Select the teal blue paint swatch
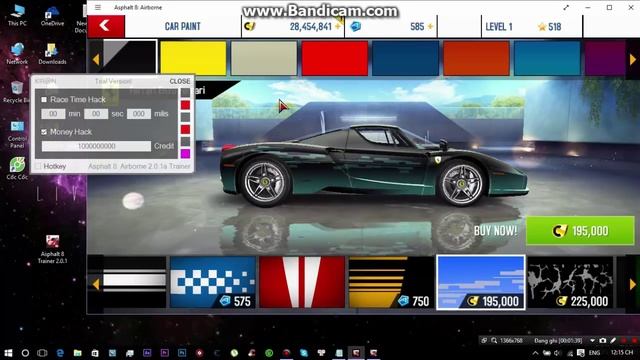Viewport: 640px width, 360px height. [547, 58]
